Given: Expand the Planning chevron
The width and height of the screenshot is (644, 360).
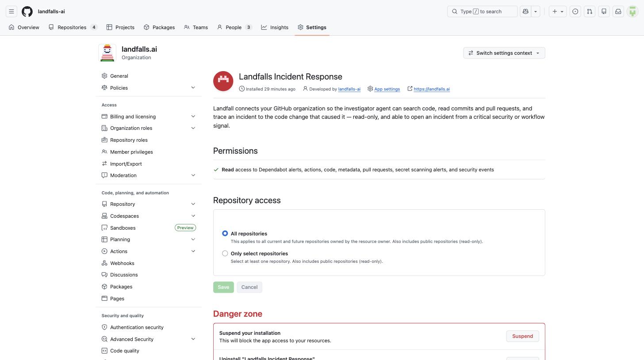Looking at the screenshot, I should 193,239.
